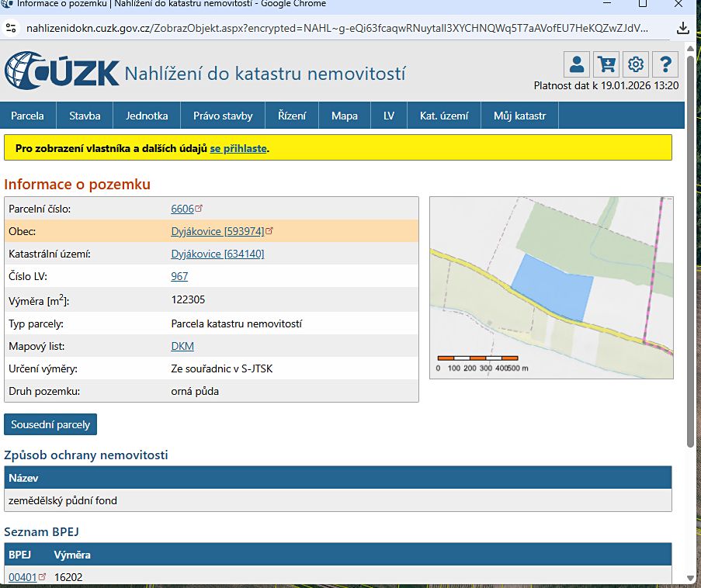Open the help question mark icon
Screen dimensions: 701x588
(665, 64)
